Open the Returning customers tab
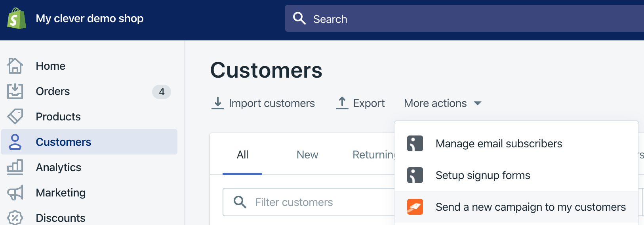Viewport: 644px width, 225px height. (x=374, y=154)
